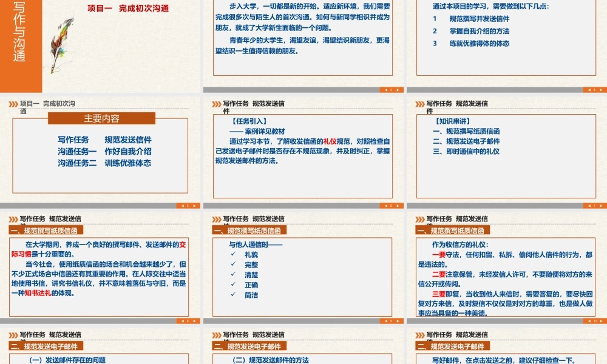The height and width of the screenshot is (364, 607).
Task: Click the —— 案例详见教材 line
Action: pos(257,132)
